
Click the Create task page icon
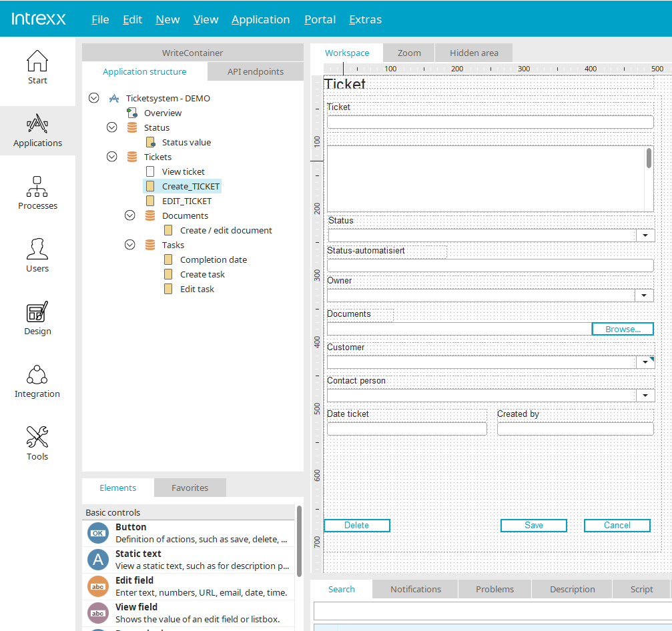click(168, 274)
